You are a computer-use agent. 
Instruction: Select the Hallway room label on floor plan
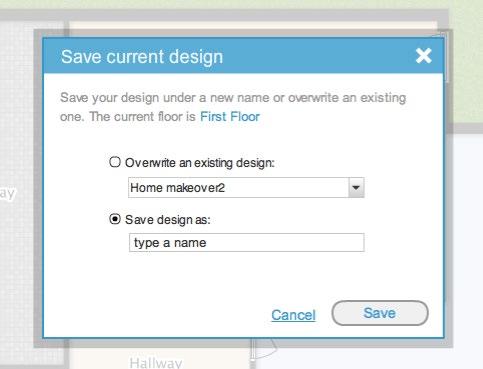coord(156,363)
